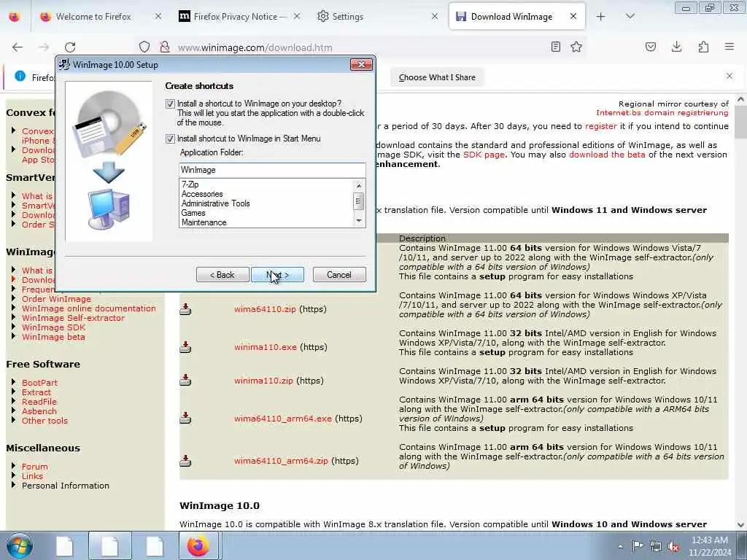Open the SDK page link
The image size is (747, 560).
pos(484,155)
